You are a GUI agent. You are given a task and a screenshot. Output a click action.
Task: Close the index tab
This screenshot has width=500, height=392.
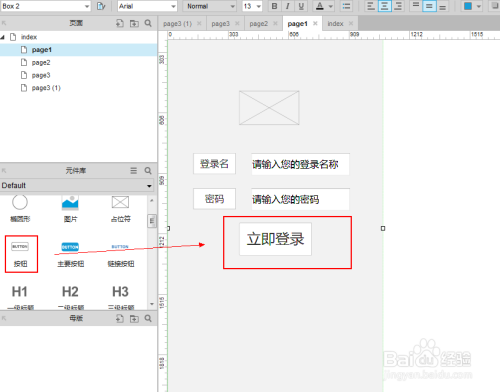click(351, 23)
